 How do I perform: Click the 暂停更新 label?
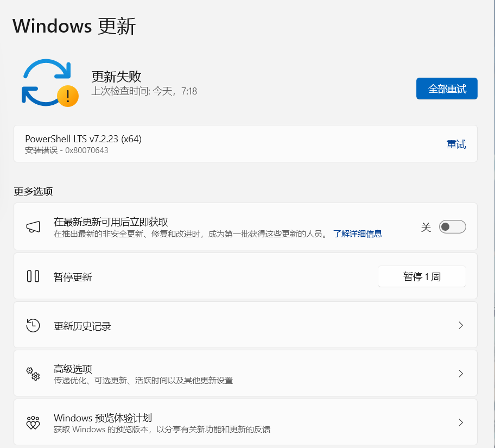(73, 277)
